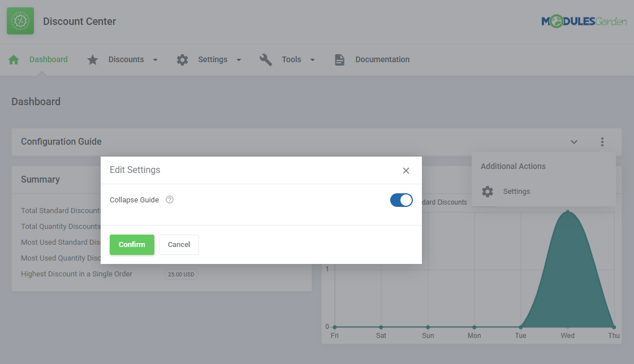Select Settings in Additional Actions

click(x=516, y=192)
